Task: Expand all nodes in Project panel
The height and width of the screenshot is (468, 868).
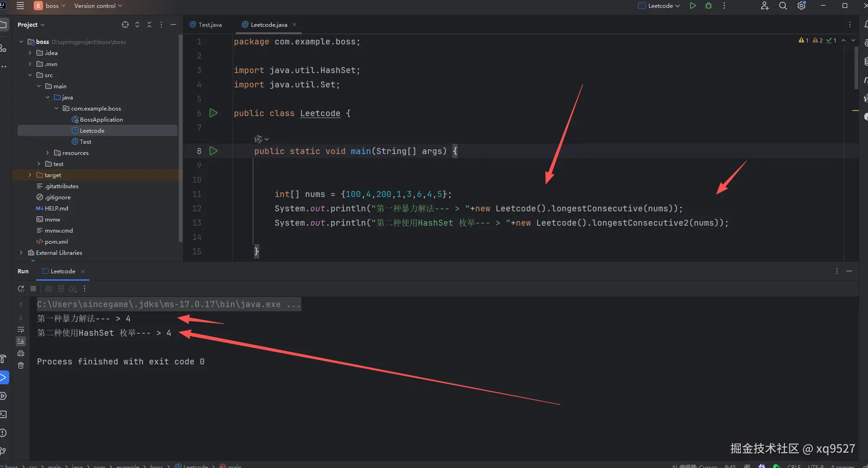Action: [137, 25]
